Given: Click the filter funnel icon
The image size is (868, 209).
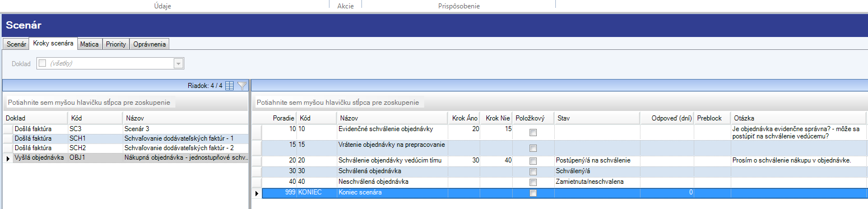Looking at the screenshot, I should pyautogui.click(x=242, y=86).
